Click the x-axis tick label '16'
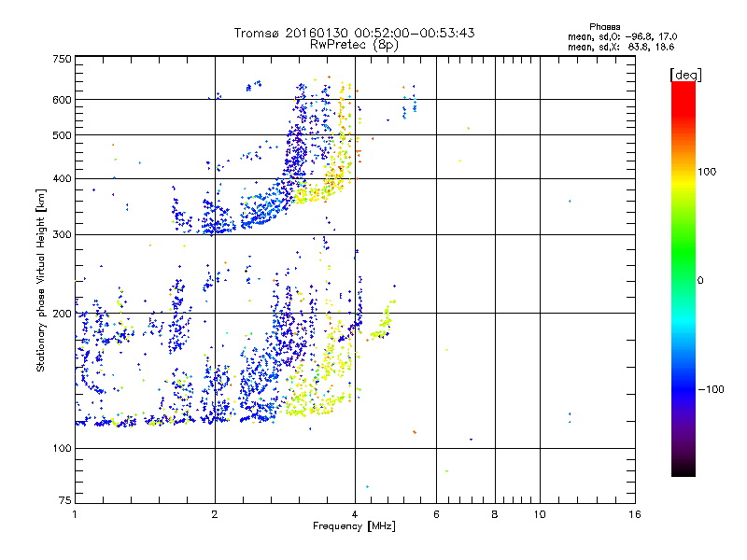The width and height of the screenshot is (747, 560). click(635, 514)
